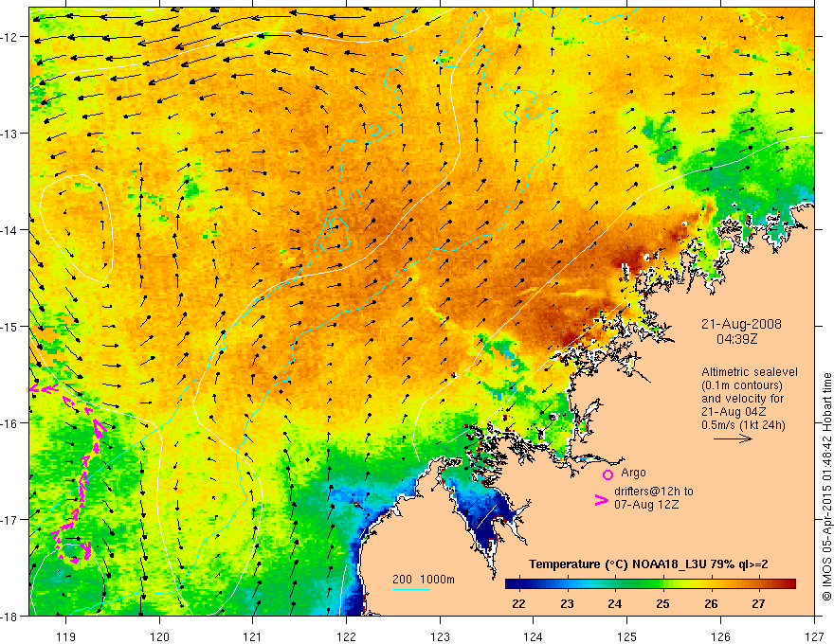Click the green section of the colorbar near 24

[x=616, y=583]
